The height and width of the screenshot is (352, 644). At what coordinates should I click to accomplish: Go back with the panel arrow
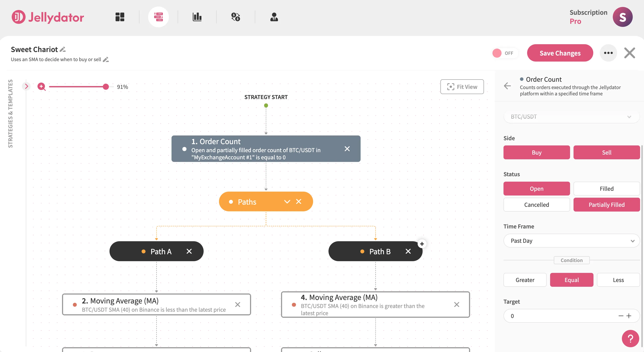pyautogui.click(x=507, y=86)
